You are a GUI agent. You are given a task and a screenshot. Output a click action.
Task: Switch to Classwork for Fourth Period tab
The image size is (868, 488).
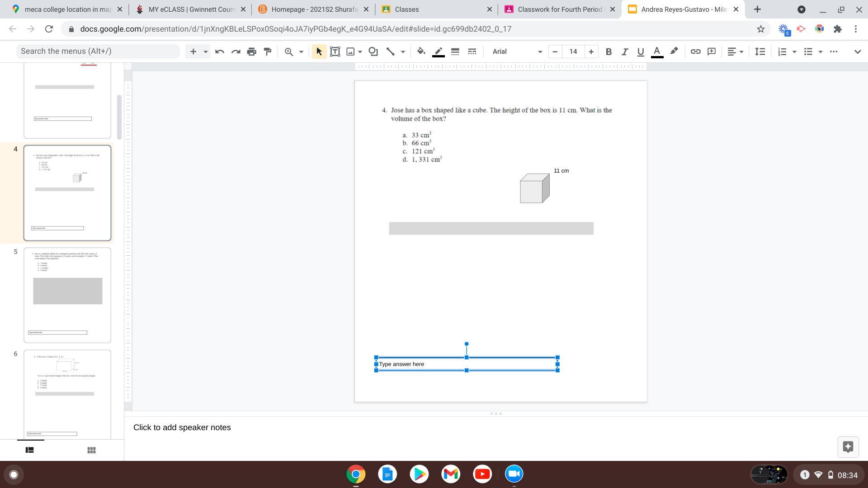tap(559, 9)
